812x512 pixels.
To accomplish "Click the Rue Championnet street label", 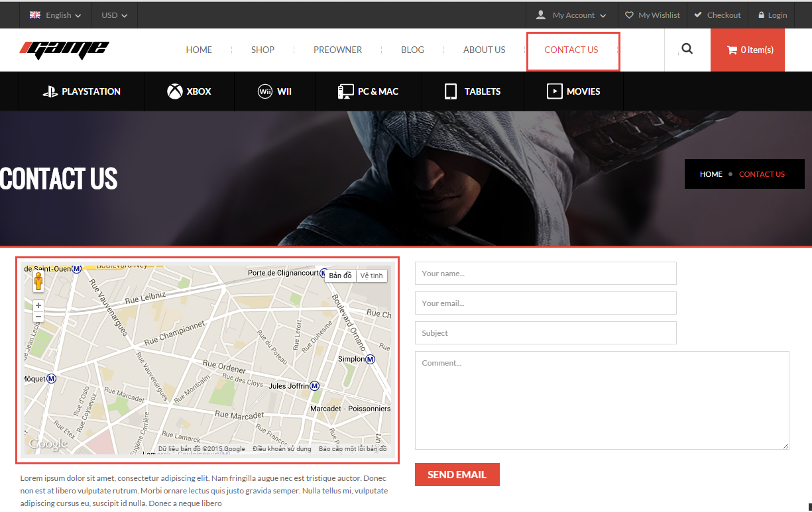I will tap(175, 333).
